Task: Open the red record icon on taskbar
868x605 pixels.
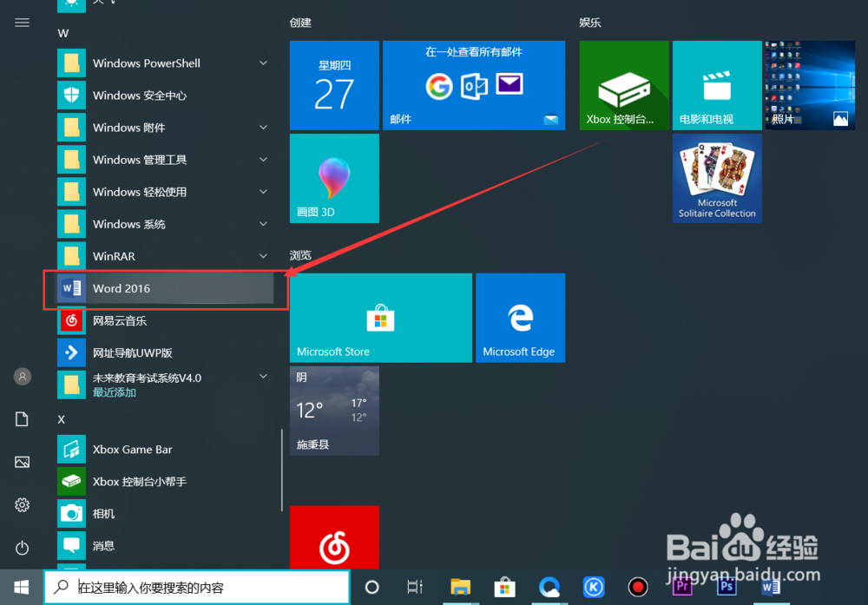Action: click(x=638, y=588)
